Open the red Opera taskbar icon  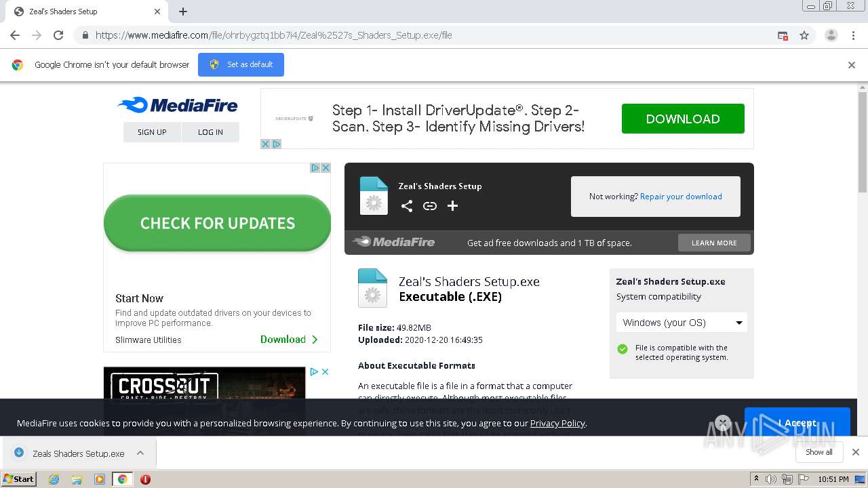145,479
